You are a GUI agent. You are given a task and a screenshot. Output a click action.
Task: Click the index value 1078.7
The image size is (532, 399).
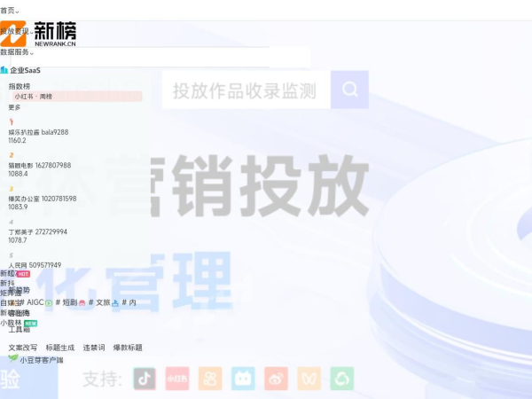coord(18,240)
